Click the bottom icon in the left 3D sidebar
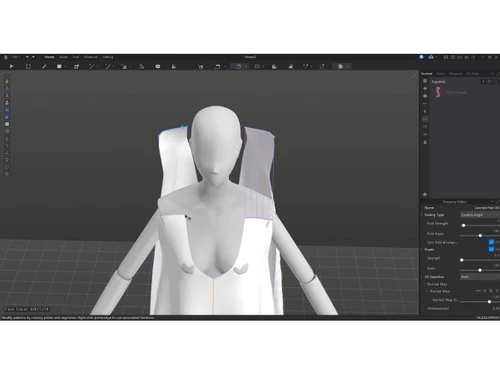Screen dimensions: 500x375 pyautogui.click(x=7, y=174)
